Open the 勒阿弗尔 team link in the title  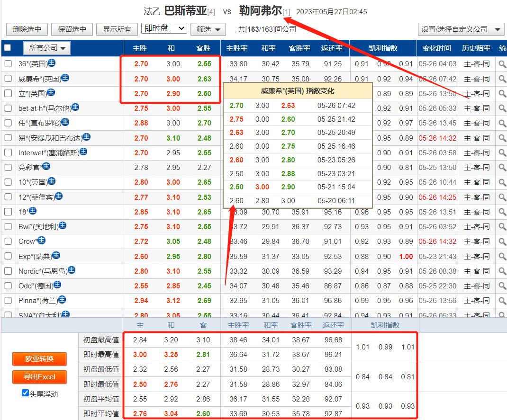pyautogui.click(x=261, y=11)
